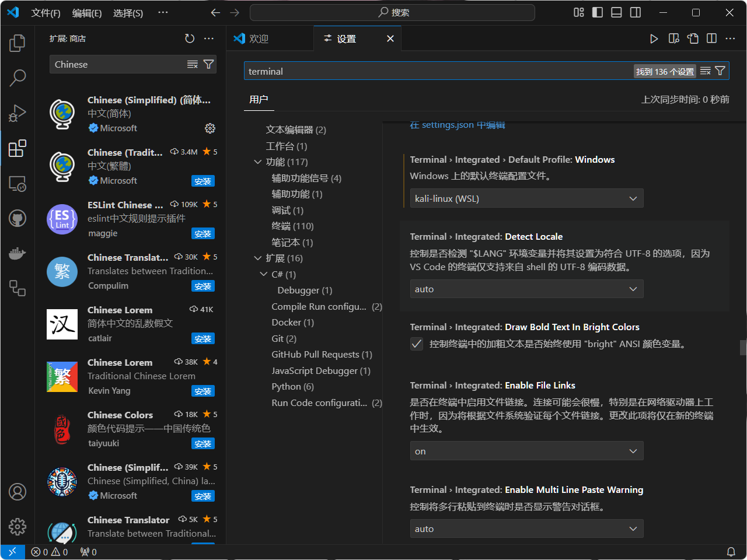Click the Run play icon in editor toolbar
The width and height of the screenshot is (747, 560).
tap(654, 38)
